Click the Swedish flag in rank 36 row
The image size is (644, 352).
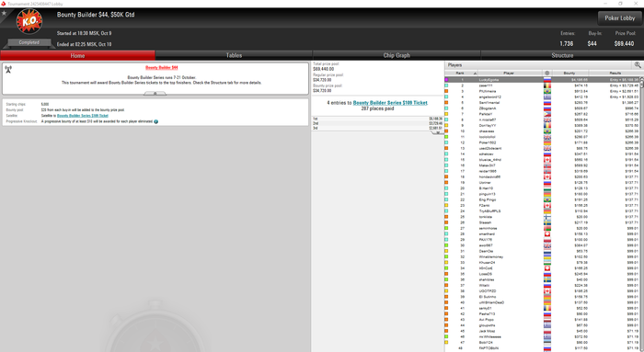point(547,279)
